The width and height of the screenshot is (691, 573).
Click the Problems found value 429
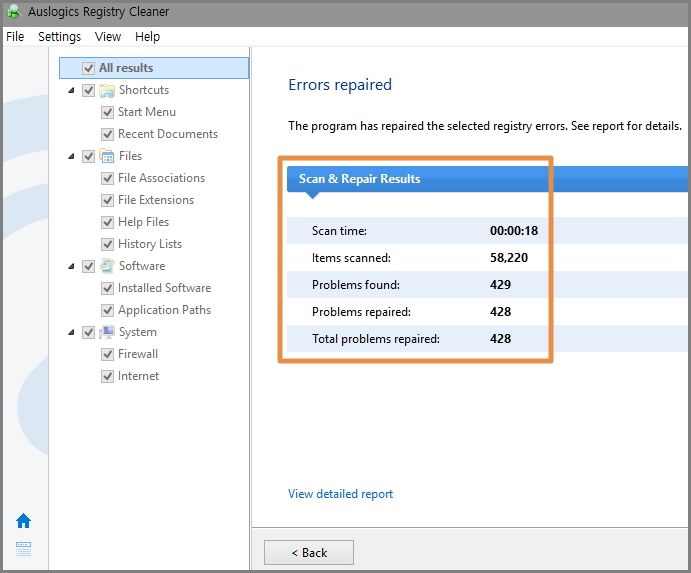tap(500, 284)
